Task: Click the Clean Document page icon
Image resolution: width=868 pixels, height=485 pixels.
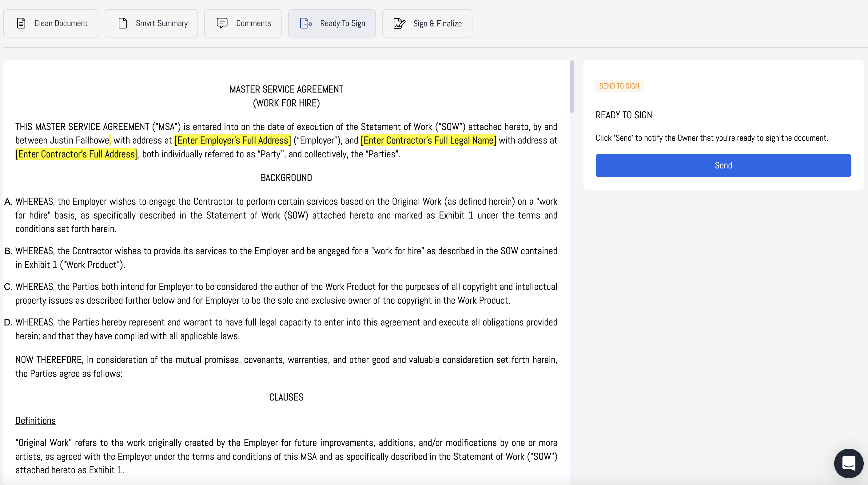Action: tap(21, 23)
